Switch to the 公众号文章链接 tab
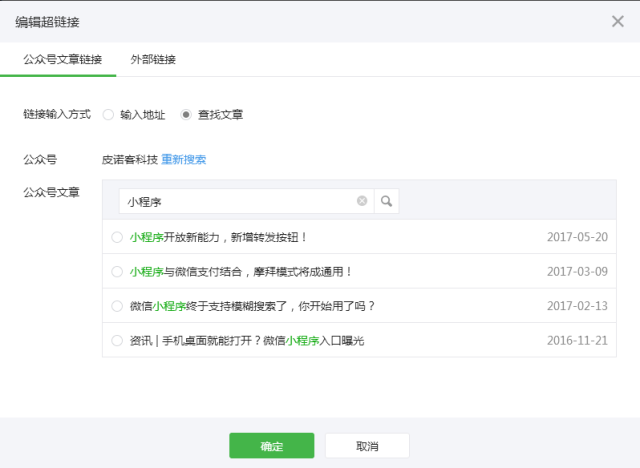This screenshot has width=640, height=468. click(x=62, y=59)
